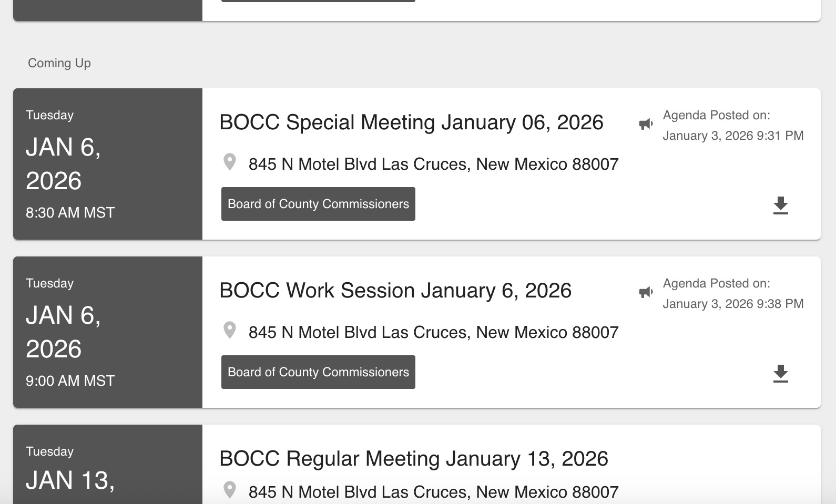Open BOCC Special Meeting January 06, 2026
The image size is (836, 504).
[x=411, y=122]
